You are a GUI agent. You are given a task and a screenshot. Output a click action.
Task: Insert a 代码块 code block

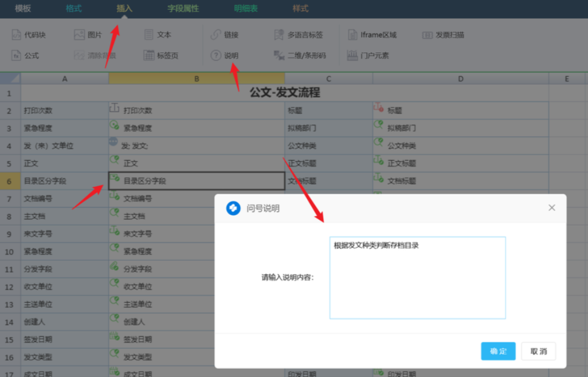[x=29, y=35]
